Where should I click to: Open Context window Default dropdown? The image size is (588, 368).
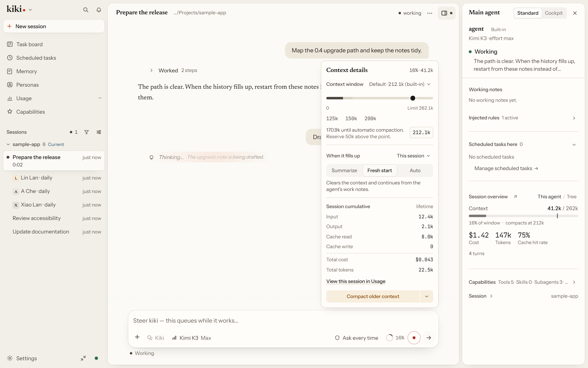400,84
